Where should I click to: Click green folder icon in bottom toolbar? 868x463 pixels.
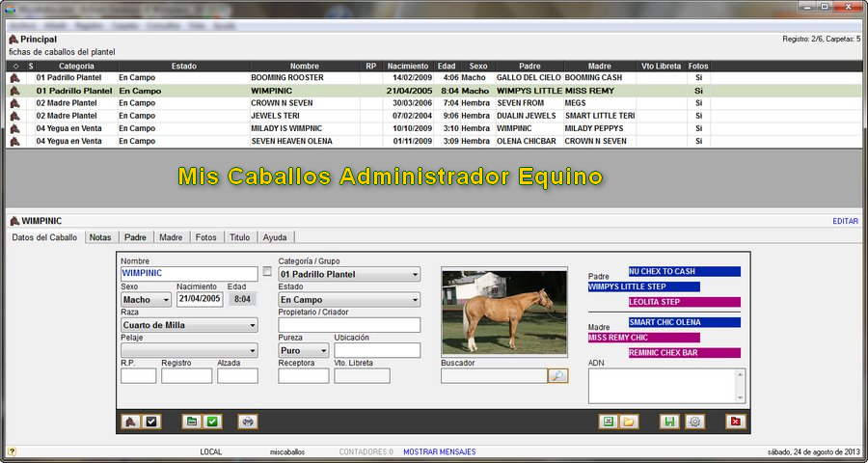(192, 422)
